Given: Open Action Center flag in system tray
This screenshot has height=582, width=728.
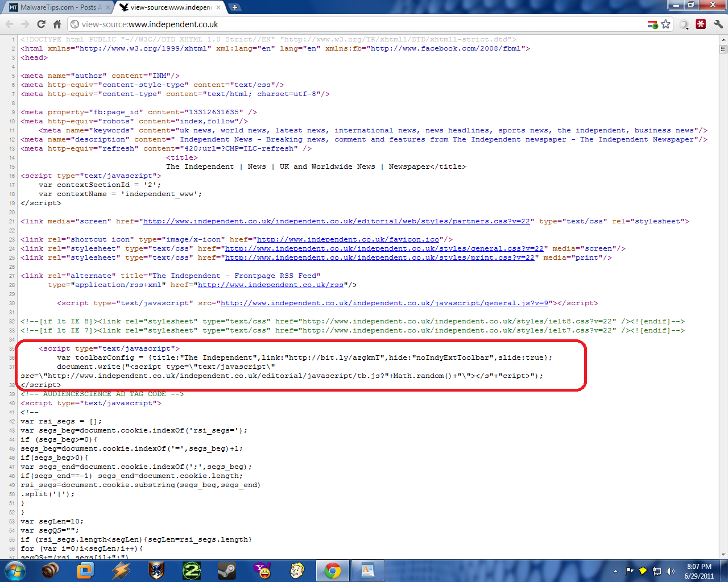Looking at the screenshot, I should coord(629,571).
